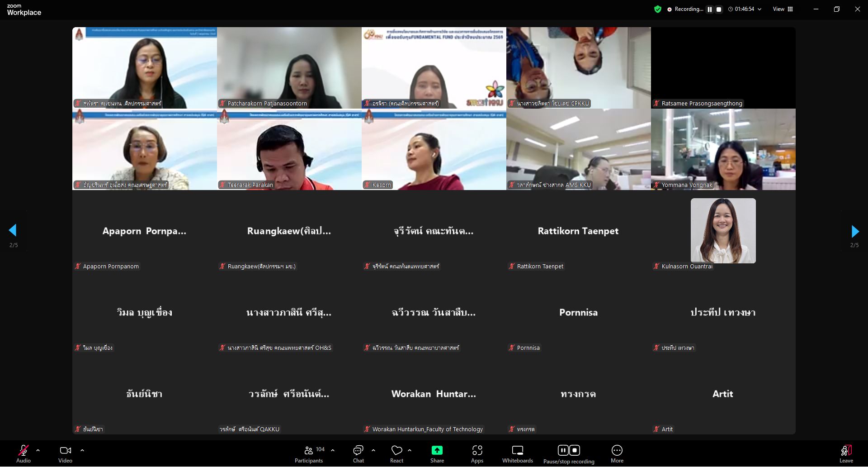Viewport: 868px width, 467px height.
Task: Stop recording from the bottom toolbar
Action: coord(575,450)
